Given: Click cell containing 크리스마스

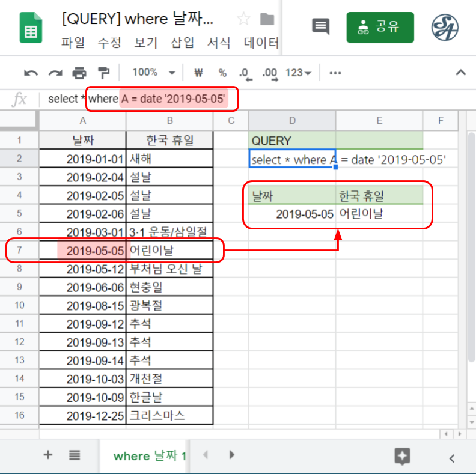Looking at the screenshot, I should click(169, 415).
